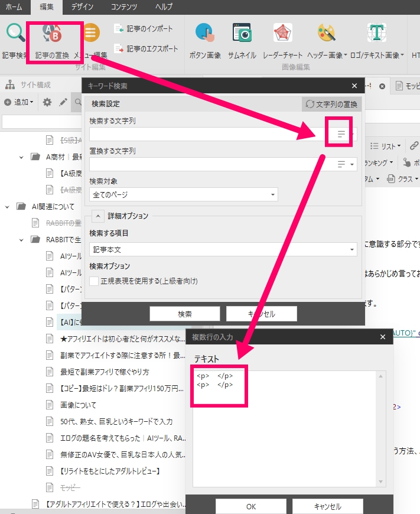This screenshot has height=514, width=420.
Task: Open the 記事検索 magnifier tool
Action: 15,35
